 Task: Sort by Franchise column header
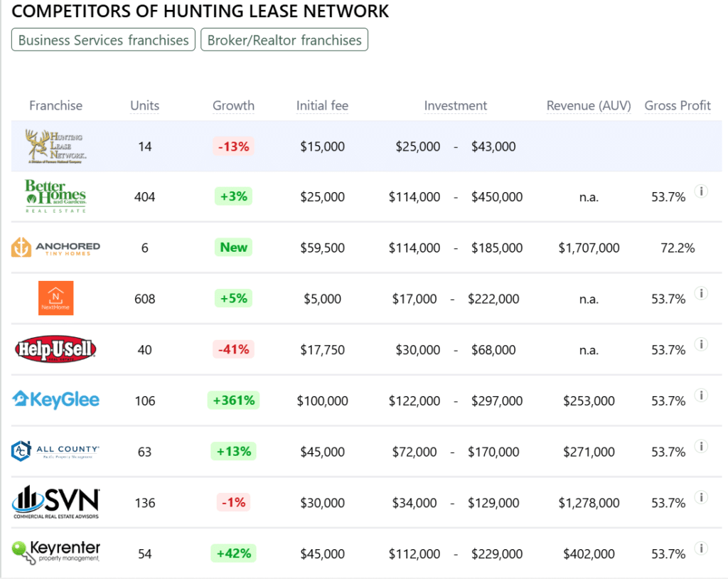55,105
